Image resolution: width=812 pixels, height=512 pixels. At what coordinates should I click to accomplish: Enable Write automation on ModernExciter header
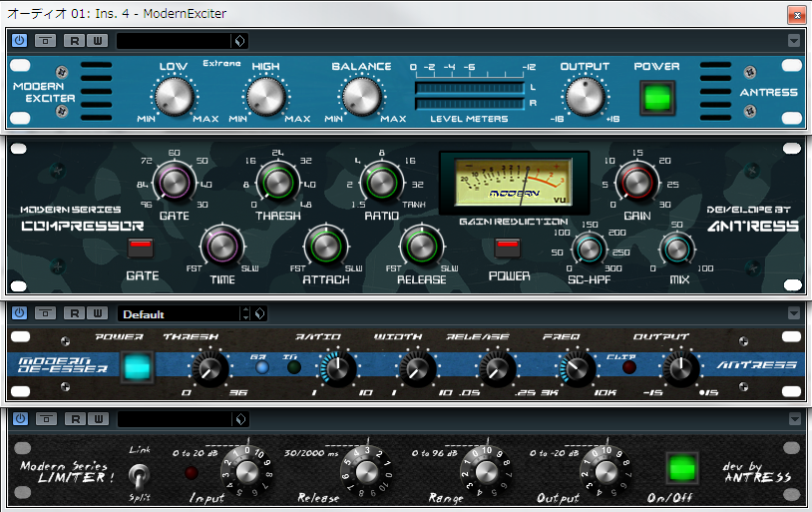coord(98,40)
